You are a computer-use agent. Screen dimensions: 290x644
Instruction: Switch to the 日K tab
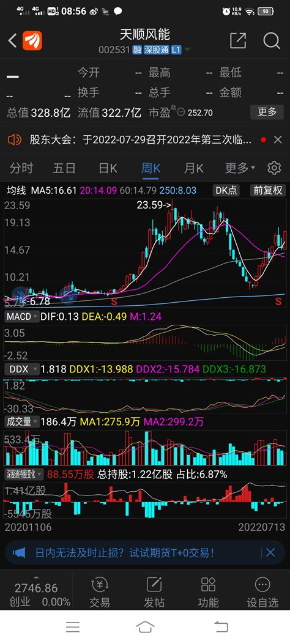[x=108, y=168]
